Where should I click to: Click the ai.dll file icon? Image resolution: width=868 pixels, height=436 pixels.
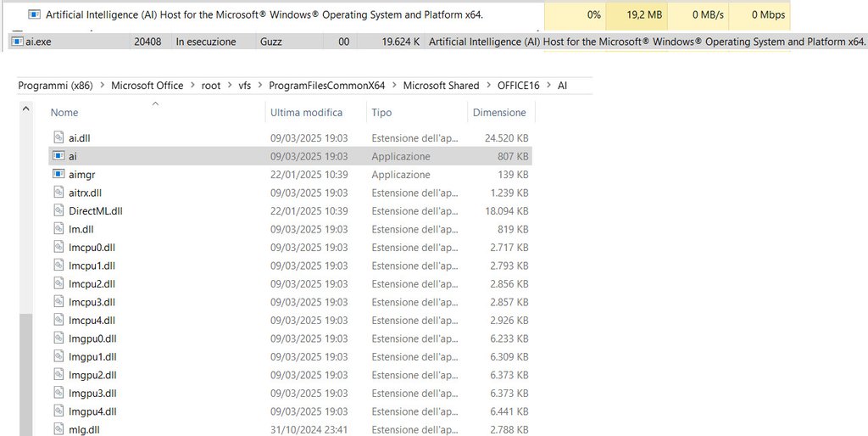click(58, 138)
